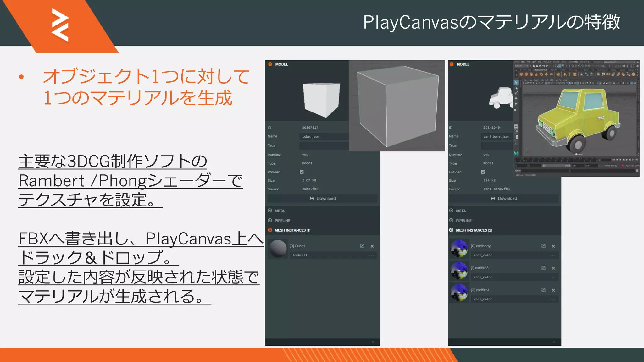644x362 pixels.
Task: Select the lambert1 material slot
Action: click(x=333, y=255)
